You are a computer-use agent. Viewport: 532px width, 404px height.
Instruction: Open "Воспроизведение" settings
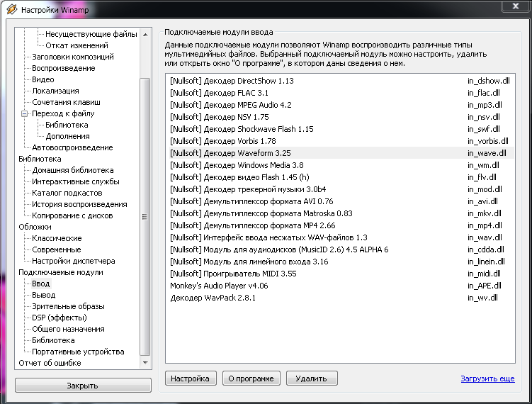(x=64, y=68)
